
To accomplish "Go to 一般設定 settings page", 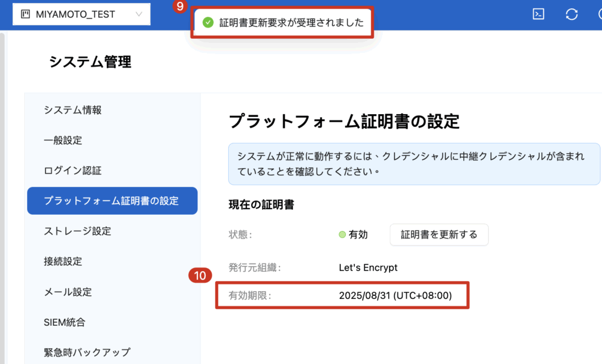I will pos(63,141).
